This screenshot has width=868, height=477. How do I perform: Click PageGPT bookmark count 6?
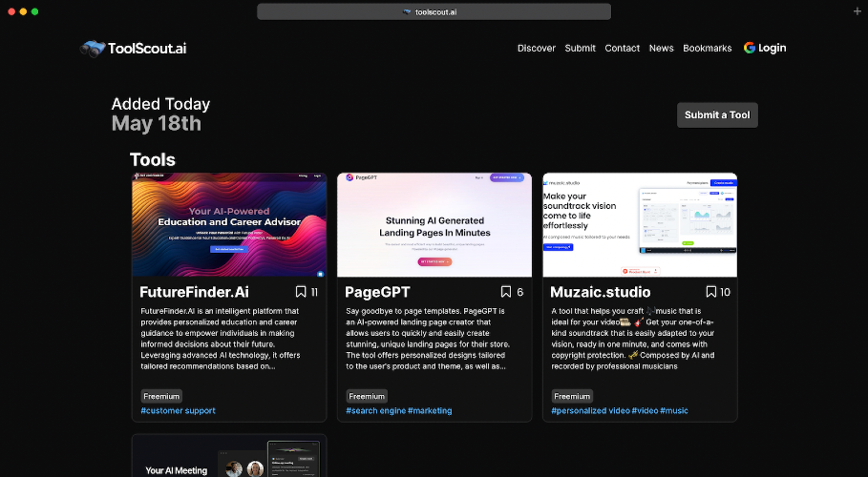click(x=519, y=292)
